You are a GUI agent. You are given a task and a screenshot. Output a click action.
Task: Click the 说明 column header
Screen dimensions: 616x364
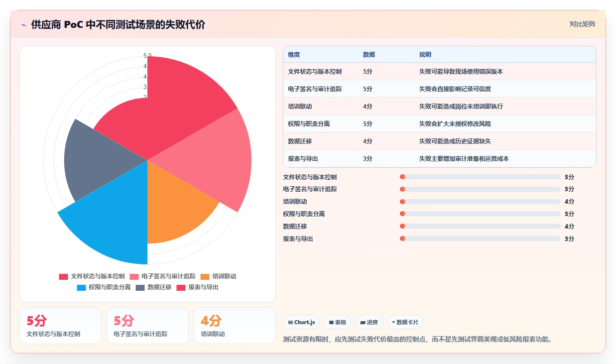pyautogui.click(x=425, y=55)
